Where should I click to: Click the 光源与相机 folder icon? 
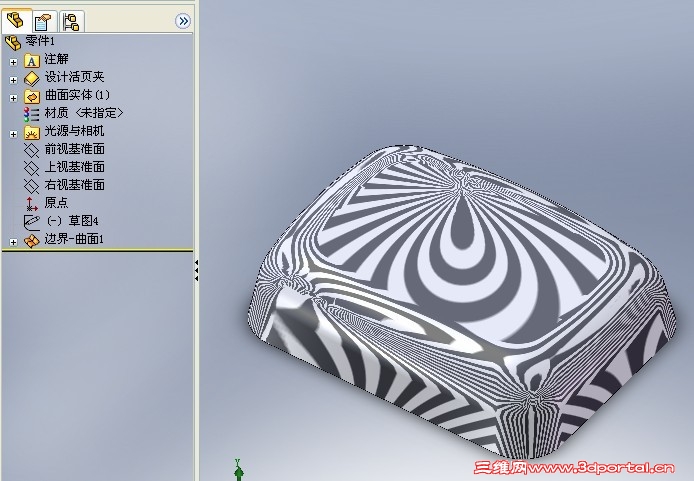tap(31, 133)
